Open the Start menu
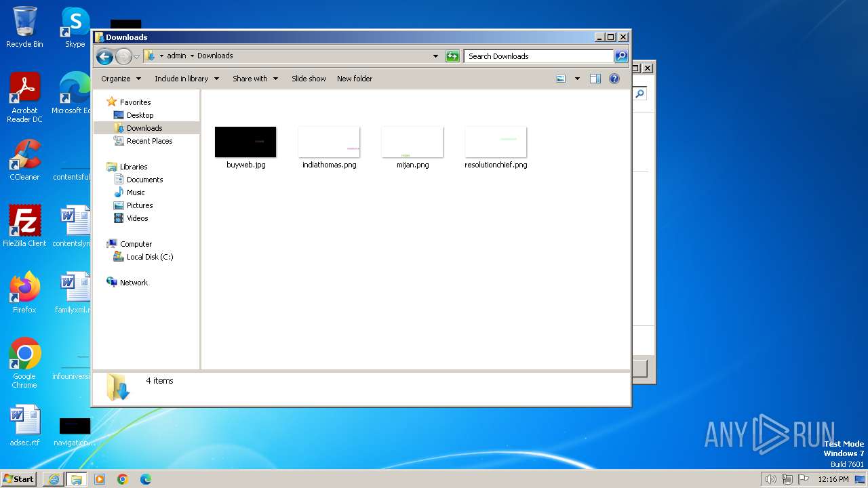This screenshot has width=868, height=488. (x=19, y=479)
